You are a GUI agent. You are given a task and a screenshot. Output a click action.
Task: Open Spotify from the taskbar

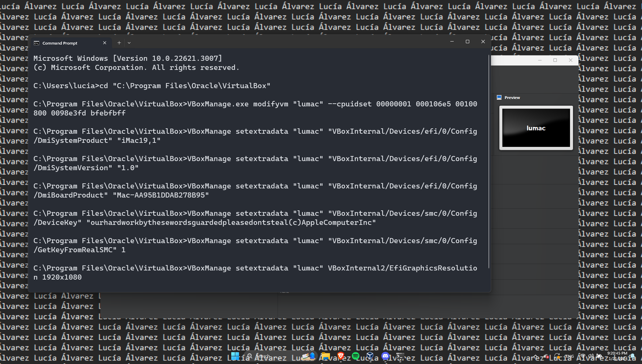point(355,356)
